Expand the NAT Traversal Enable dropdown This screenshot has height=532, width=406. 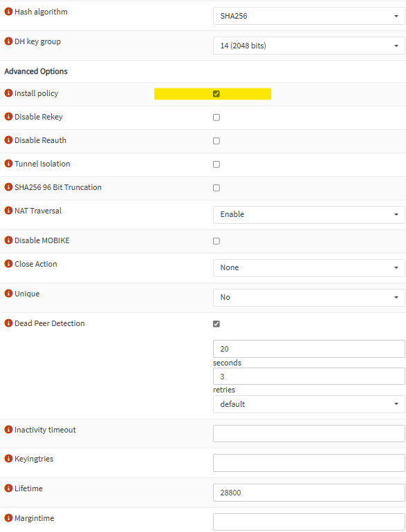309,214
